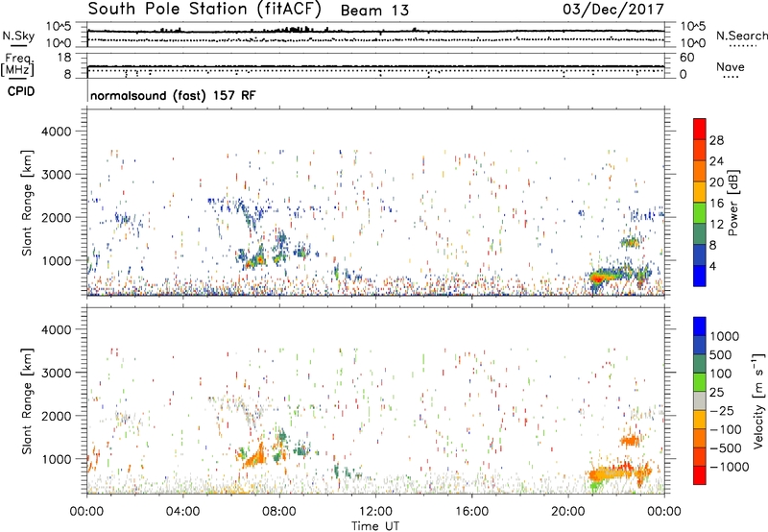Click the '16:00' time tick label
The height and width of the screenshot is (532, 768).
coord(471,512)
